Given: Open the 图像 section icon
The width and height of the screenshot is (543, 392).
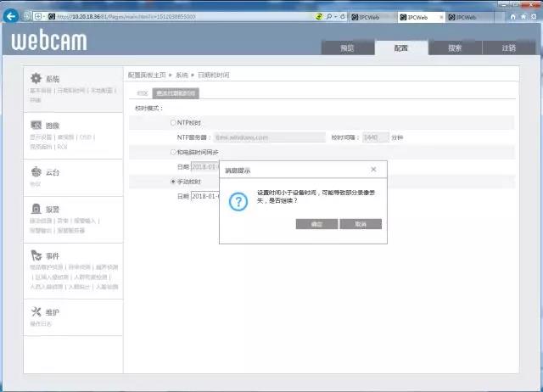Looking at the screenshot, I should pos(36,125).
